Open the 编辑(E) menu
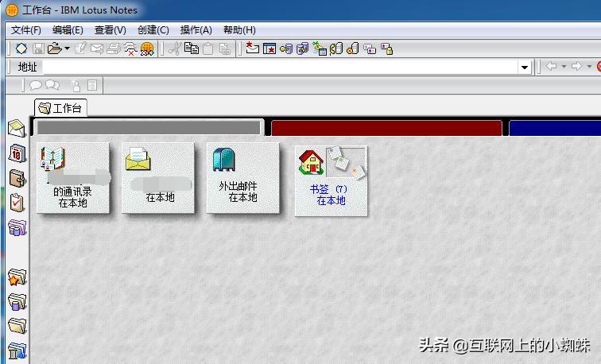This screenshot has height=364, width=601. coord(68,30)
